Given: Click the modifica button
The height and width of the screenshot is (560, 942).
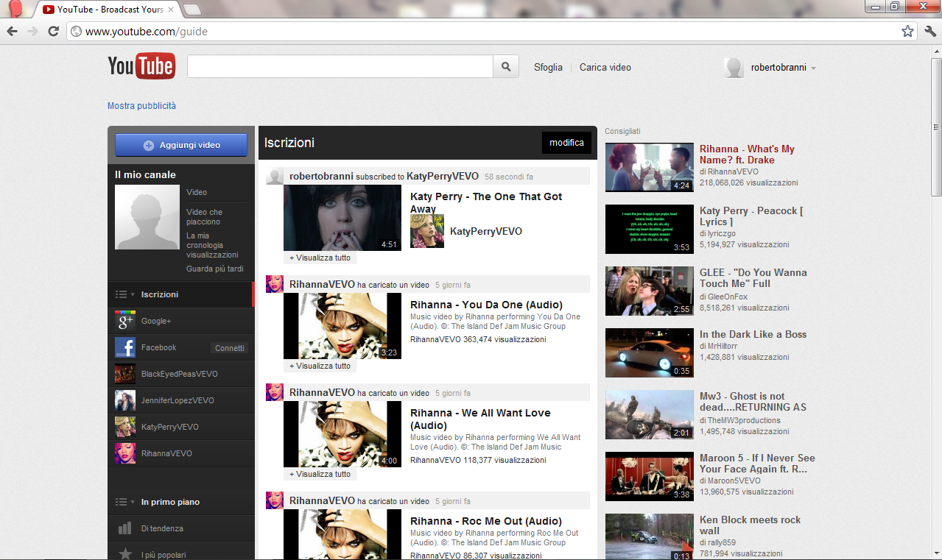Looking at the screenshot, I should [566, 143].
